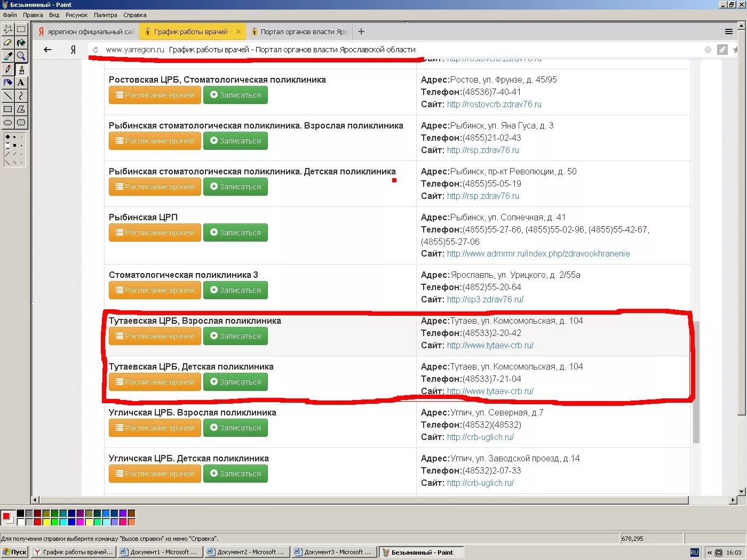This screenshot has width=747, height=560.
Task: Pick the Curve tool
Action: (21, 95)
